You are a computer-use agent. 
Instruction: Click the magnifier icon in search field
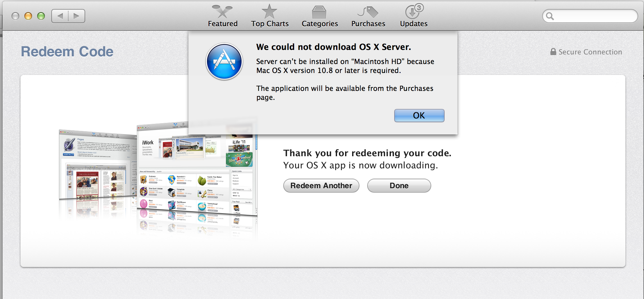pos(550,16)
